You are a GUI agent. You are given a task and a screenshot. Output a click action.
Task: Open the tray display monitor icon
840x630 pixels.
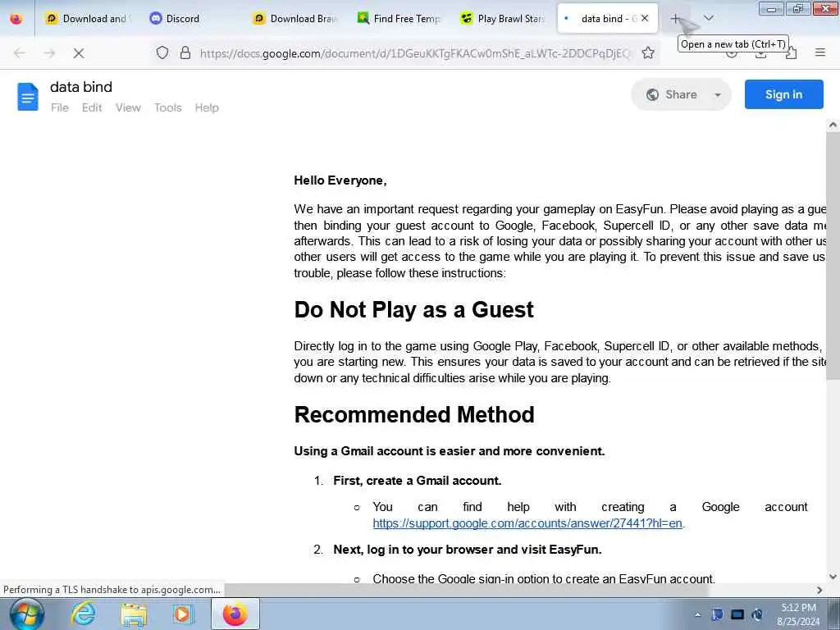click(737, 614)
